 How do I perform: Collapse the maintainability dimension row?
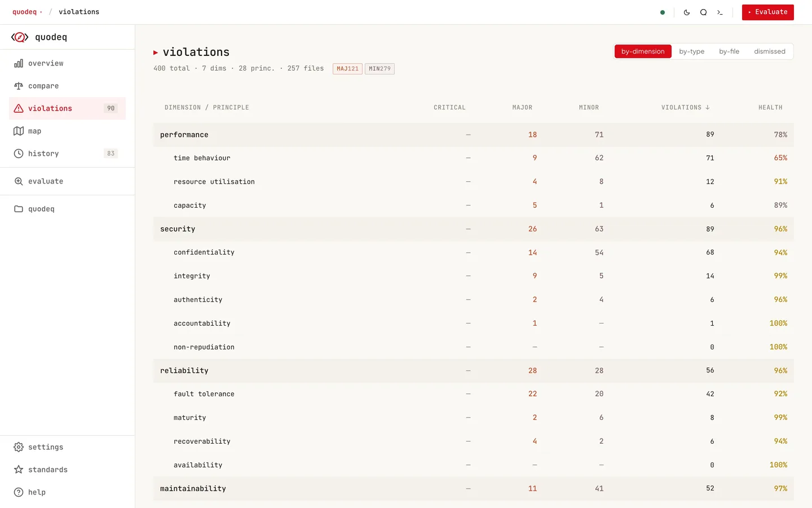[x=474, y=489]
